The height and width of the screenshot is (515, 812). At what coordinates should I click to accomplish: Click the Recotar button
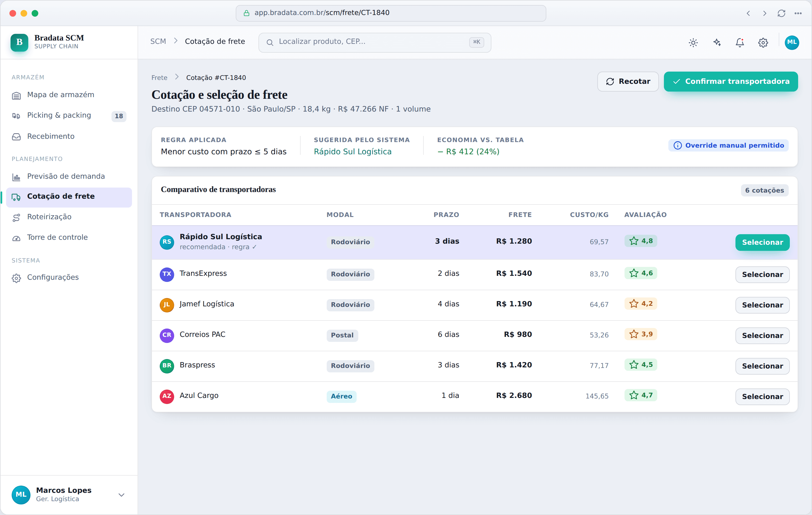(x=628, y=81)
